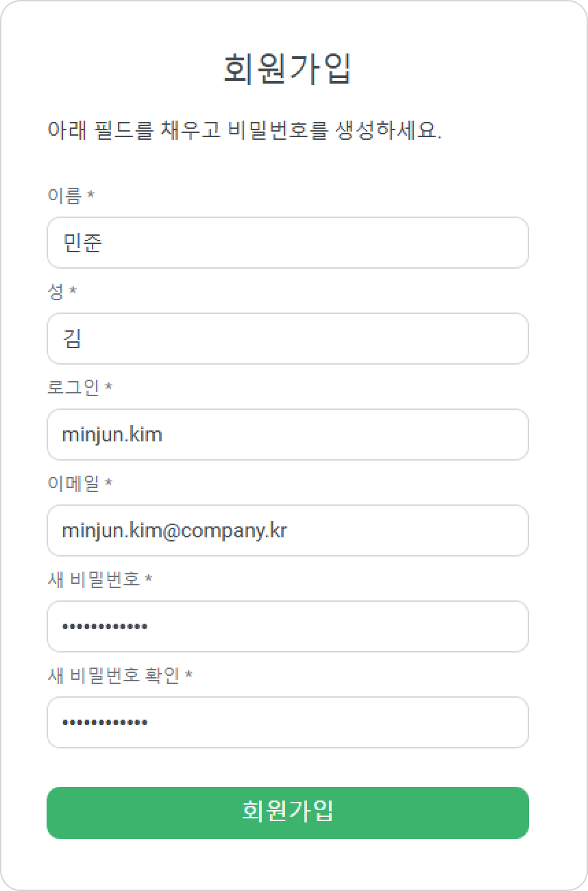
Task: Select the 새 비밀번호 확인 password field
Action: pyautogui.click(x=288, y=722)
